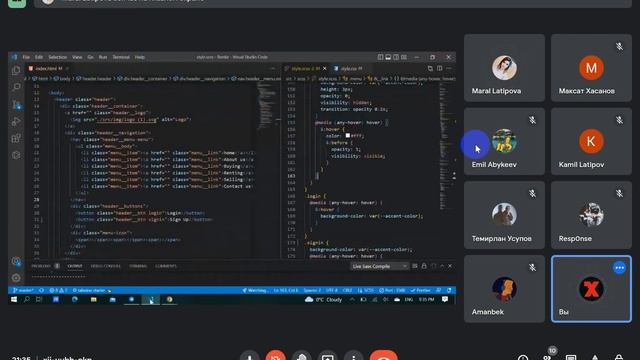The height and width of the screenshot is (360, 640).
Task: Click the white #fff color swatch
Action: coord(347,136)
